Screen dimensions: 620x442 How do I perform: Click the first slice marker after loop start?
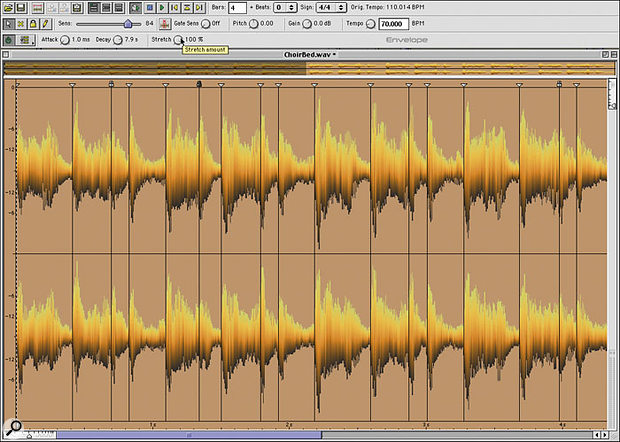[x=72, y=85]
